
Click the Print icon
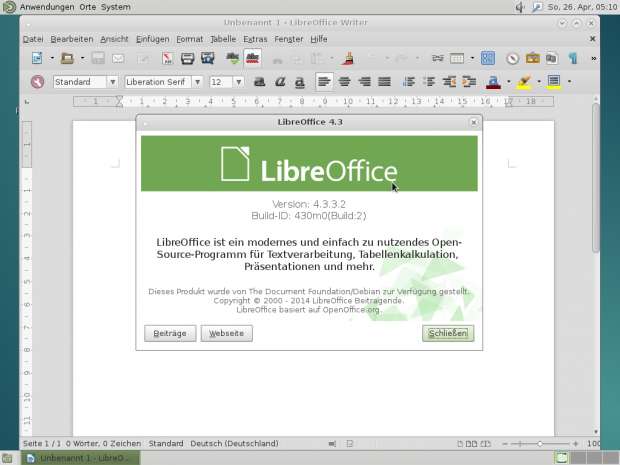187,59
